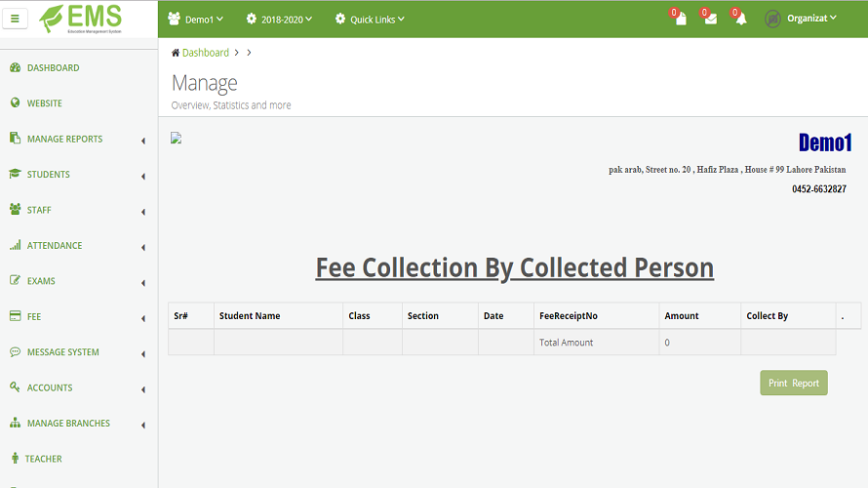Click the Teacher person icon

click(x=15, y=458)
